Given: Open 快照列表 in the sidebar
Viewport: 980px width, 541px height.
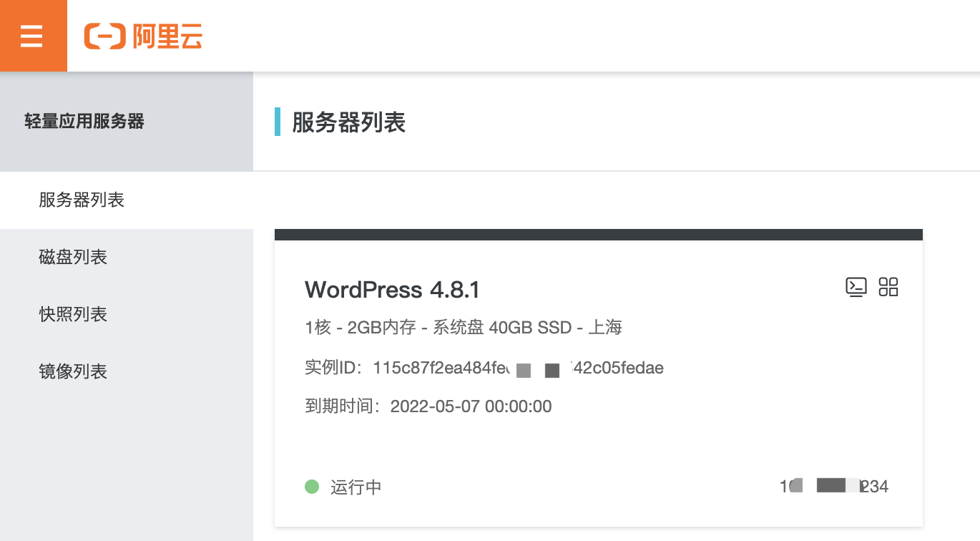Looking at the screenshot, I should click(127, 314).
